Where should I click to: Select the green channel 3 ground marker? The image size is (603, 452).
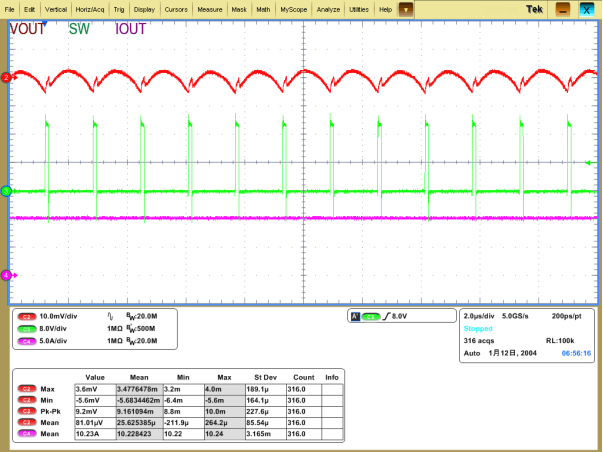point(6,190)
